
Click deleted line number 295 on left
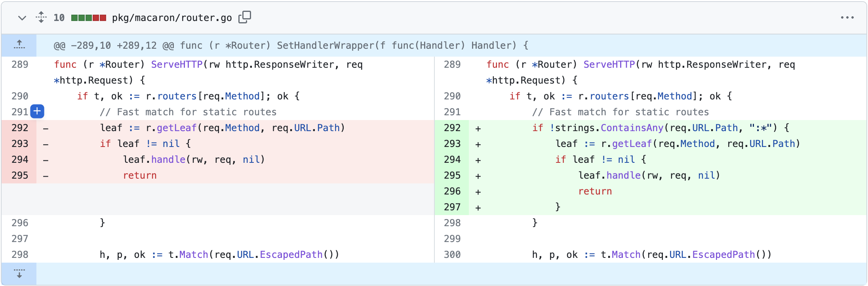click(x=20, y=175)
